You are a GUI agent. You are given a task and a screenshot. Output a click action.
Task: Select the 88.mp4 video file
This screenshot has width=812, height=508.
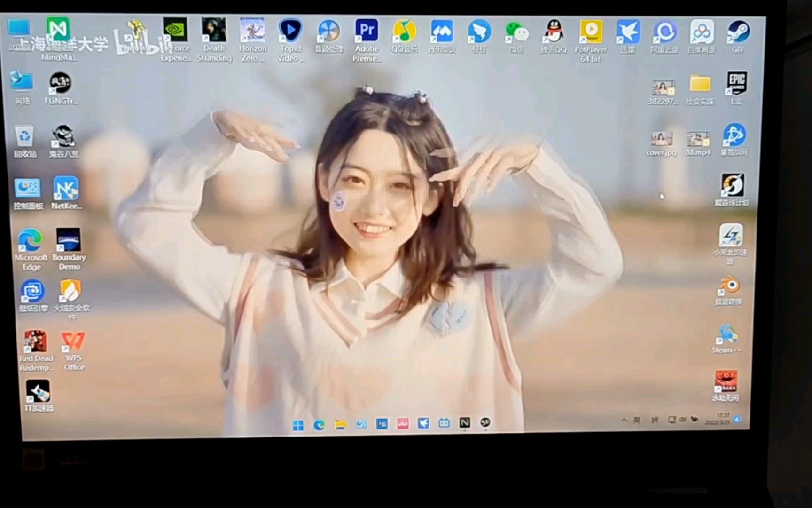pos(698,144)
